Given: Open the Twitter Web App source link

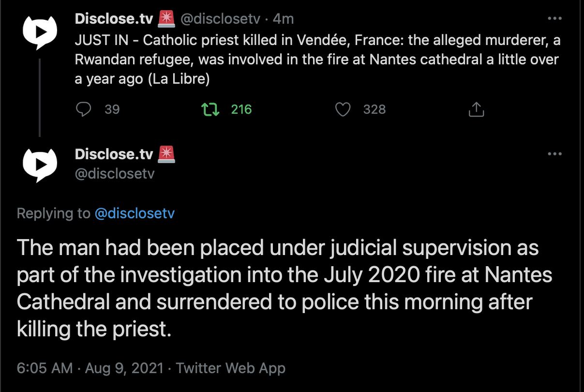Looking at the screenshot, I should (231, 368).
